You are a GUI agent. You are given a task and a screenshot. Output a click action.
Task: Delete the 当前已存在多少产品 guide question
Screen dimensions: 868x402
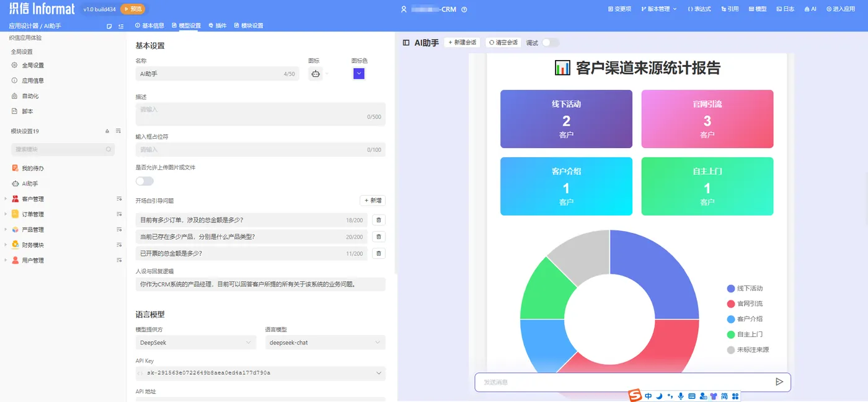point(379,237)
